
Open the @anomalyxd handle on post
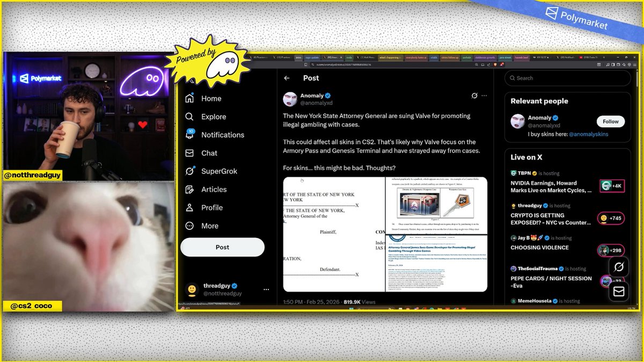click(x=316, y=103)
